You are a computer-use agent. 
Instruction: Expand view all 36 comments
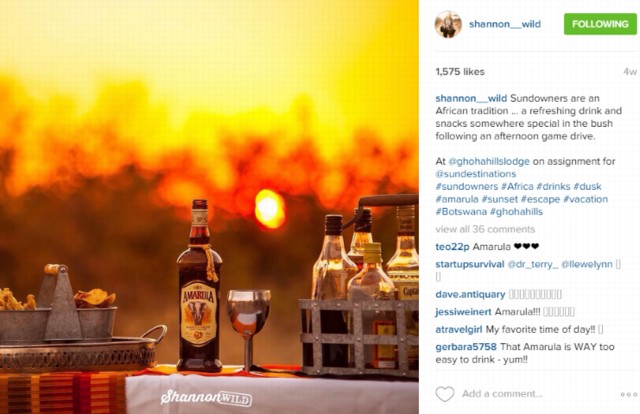click(485, 229)
